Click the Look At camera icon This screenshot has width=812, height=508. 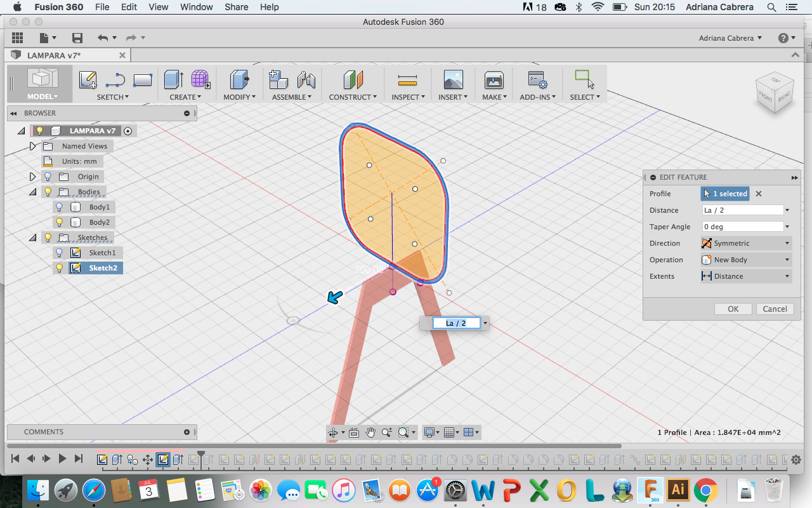coord(354,432)
